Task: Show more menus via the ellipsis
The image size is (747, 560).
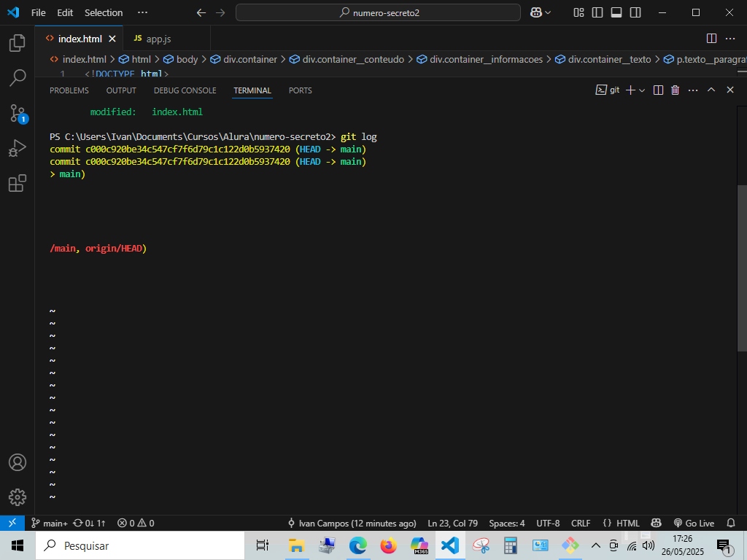Action: click(x=142, y=13)
